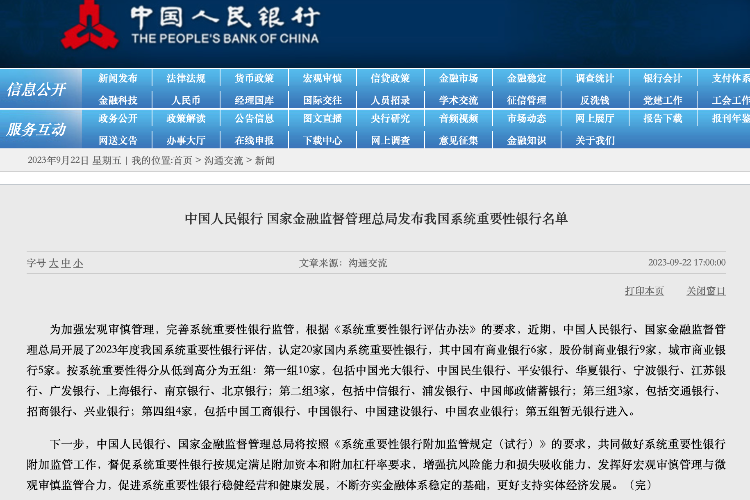Screen dimensions: 750x500
Task: Open 人员招录 section
Action: pos(390,100)
